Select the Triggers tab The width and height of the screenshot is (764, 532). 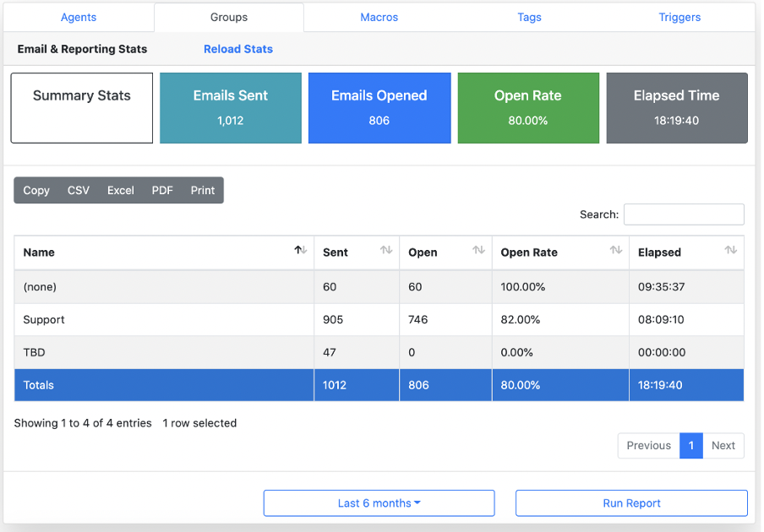point(679,17)
